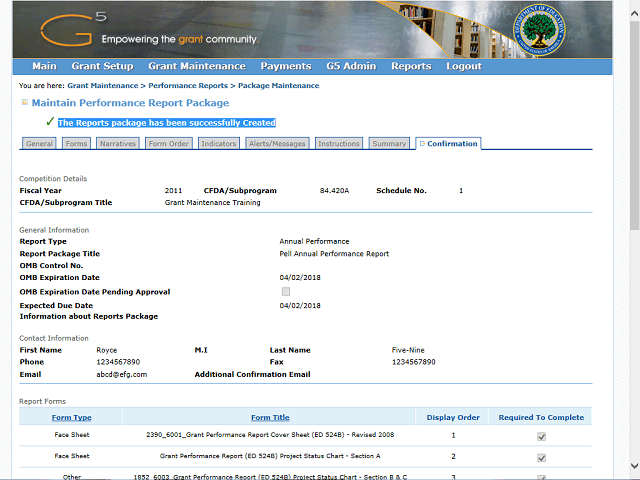Open the G5 Admin menu
640x480 pixels.
pos(351,66)
